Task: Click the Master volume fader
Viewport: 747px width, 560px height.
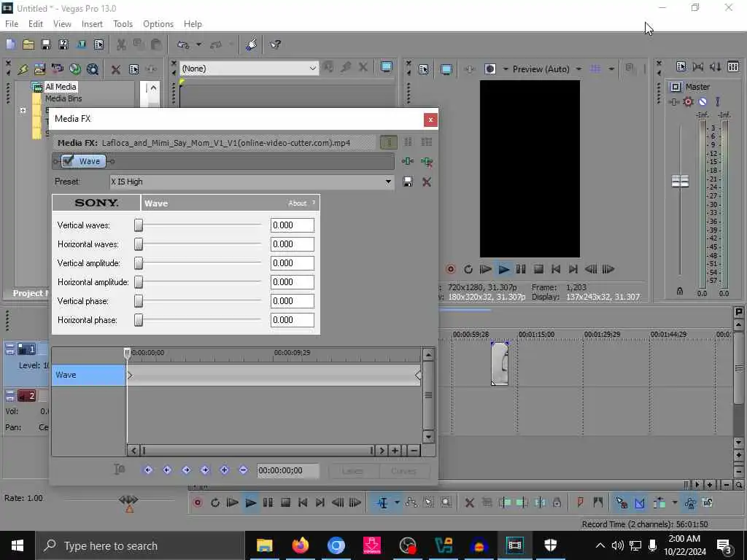Action: (x=680, y=181)
